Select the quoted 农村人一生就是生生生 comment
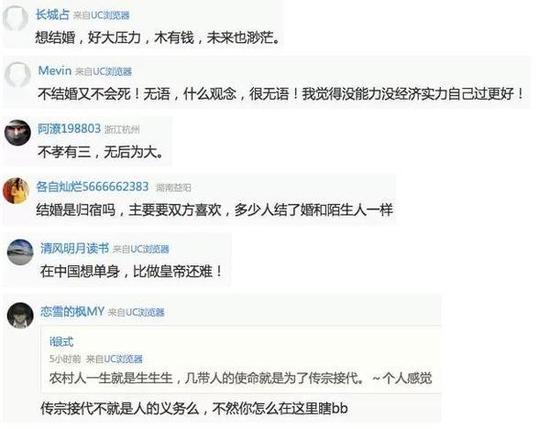Screen dimensions: 550x429 coord(240,378)
